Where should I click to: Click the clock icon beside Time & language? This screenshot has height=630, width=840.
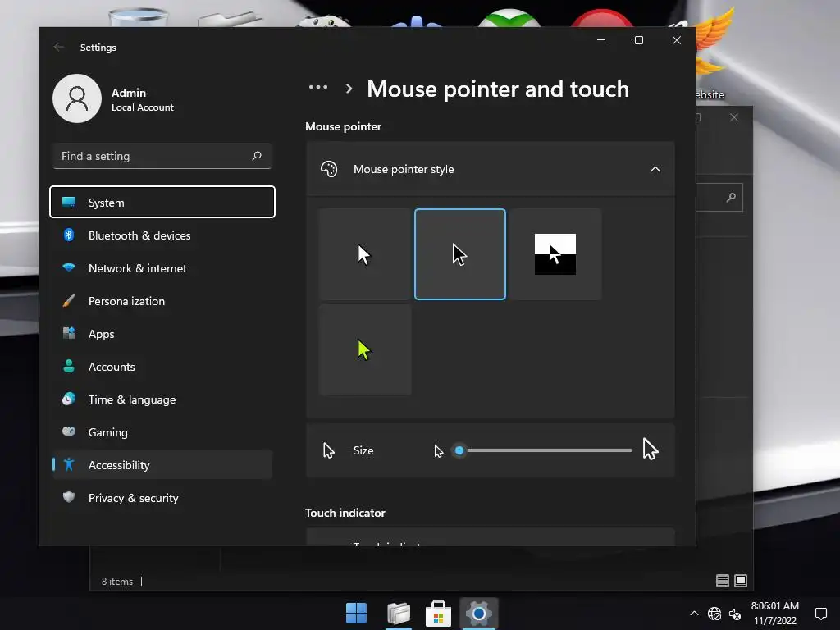[x=69, y=399]
